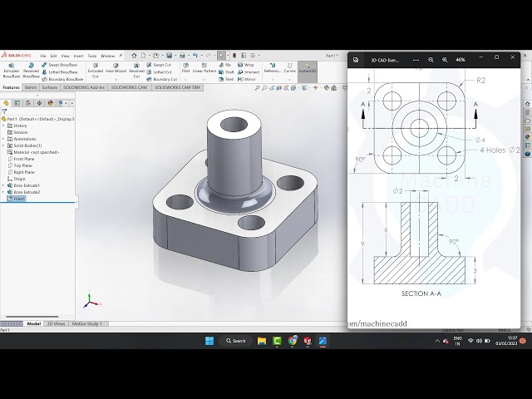This screenshot has width=532, height=399.
Task: Click the feature tree filter icon
Action: tap(4, 111)
